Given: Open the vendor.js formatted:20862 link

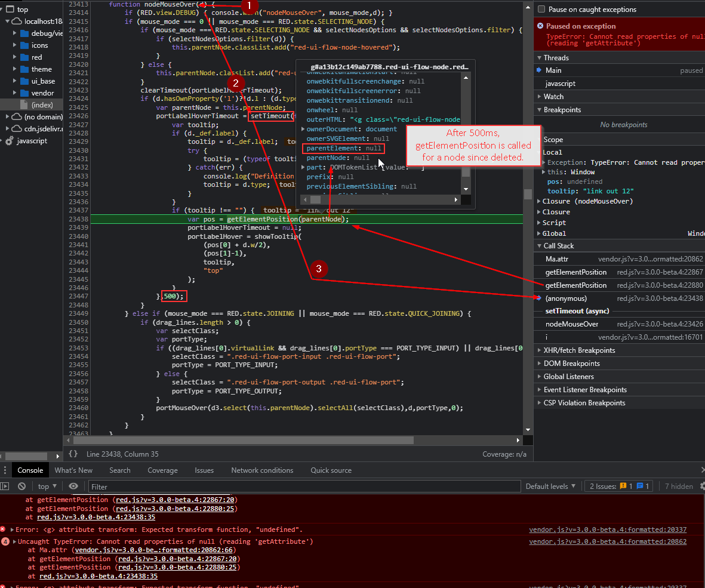Looking at the screenshot, I should (x=608, y=541).
